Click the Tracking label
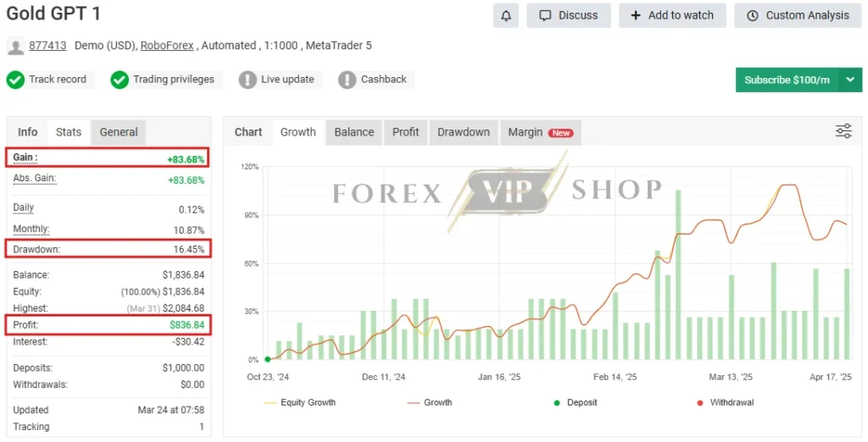Image resolution: width=868 pixels, height=442 pixels. [x=31, y=427]
